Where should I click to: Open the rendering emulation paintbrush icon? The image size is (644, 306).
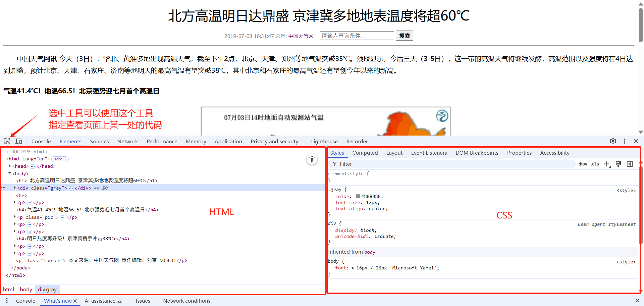point(619,164)
